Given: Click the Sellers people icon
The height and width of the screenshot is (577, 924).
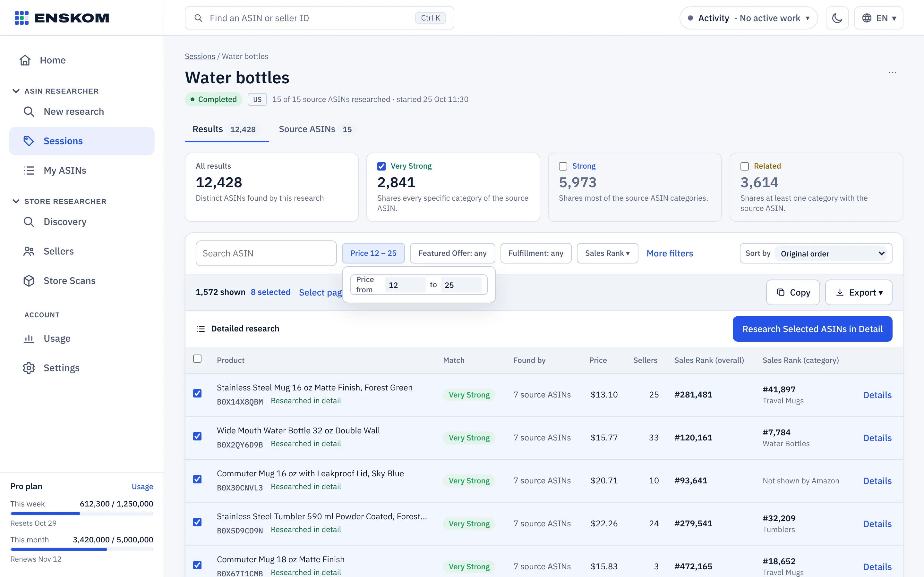Looking at the screenshot, I should click(x=29, y=251).
